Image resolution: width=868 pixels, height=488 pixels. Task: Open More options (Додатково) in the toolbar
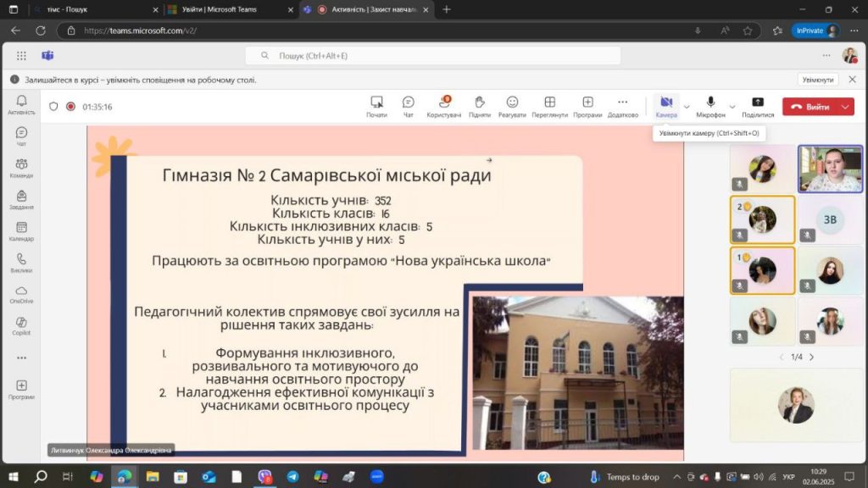pyautogui.click(x=623, y=106)
